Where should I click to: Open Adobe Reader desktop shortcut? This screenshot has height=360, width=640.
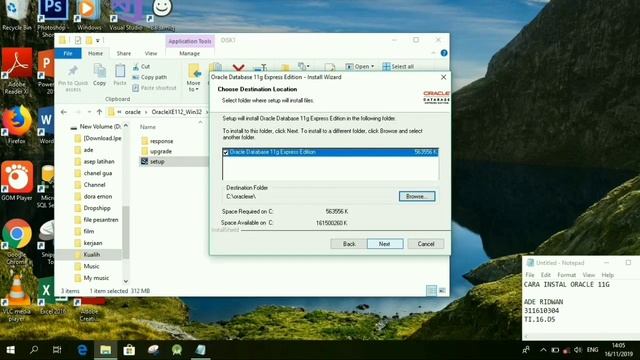tap(17, 70)
